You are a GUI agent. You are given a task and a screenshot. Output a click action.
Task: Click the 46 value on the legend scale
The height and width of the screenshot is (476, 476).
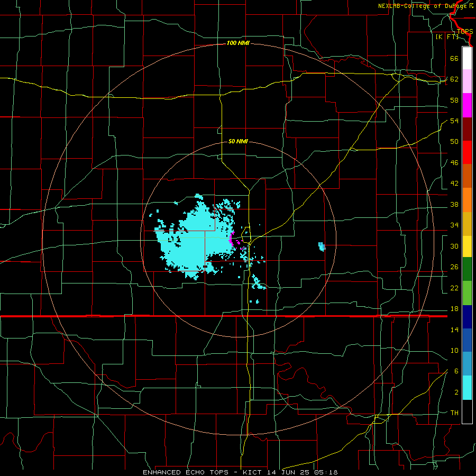454,163
